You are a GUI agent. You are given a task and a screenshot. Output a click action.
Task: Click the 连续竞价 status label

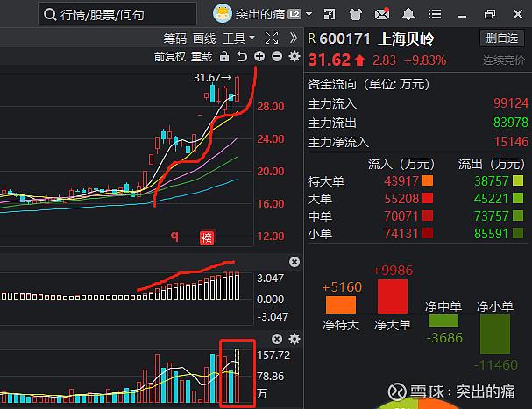(504, 60)
